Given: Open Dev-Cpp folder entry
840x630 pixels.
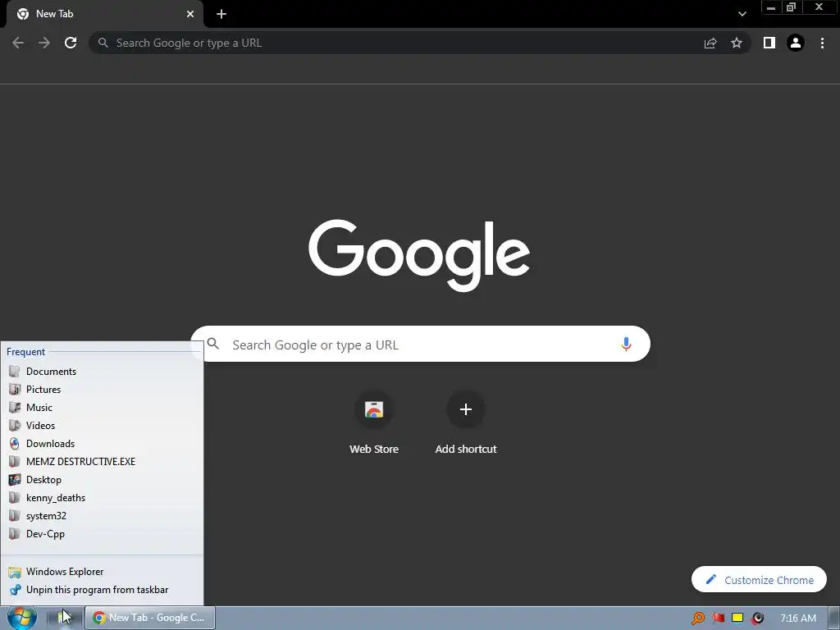Looking at the screenshot, I should pyautogui.click(x=102, y=533).
